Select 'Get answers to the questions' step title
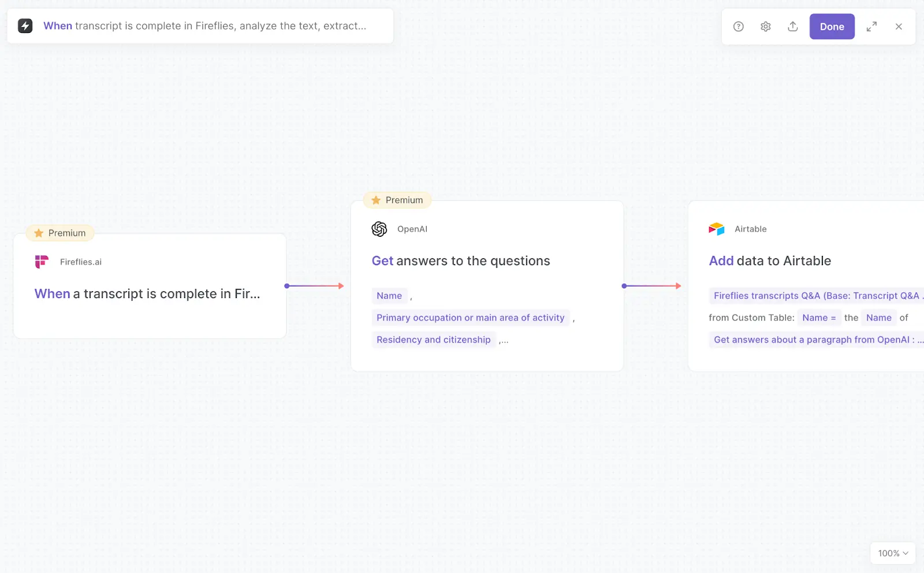The height and width of the screenshot is (573, 924). pyautogui.click(x=461, y=261)
